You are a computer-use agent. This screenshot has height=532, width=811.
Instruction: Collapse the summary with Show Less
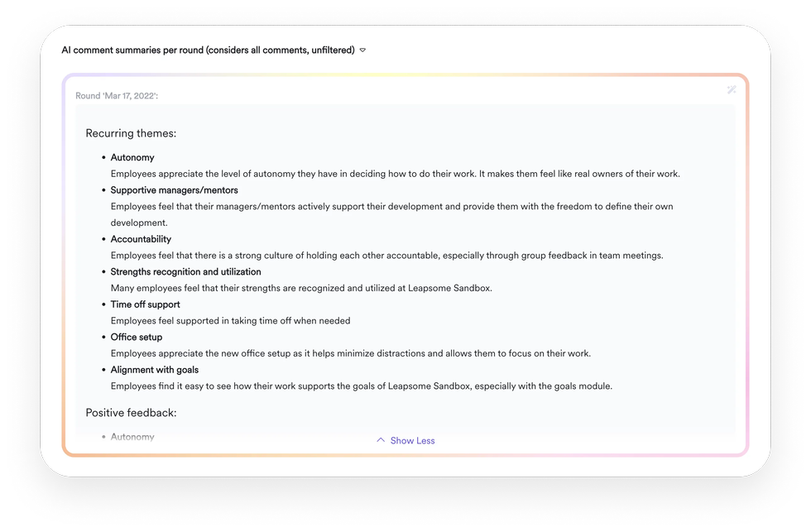(x=411, y=441)
